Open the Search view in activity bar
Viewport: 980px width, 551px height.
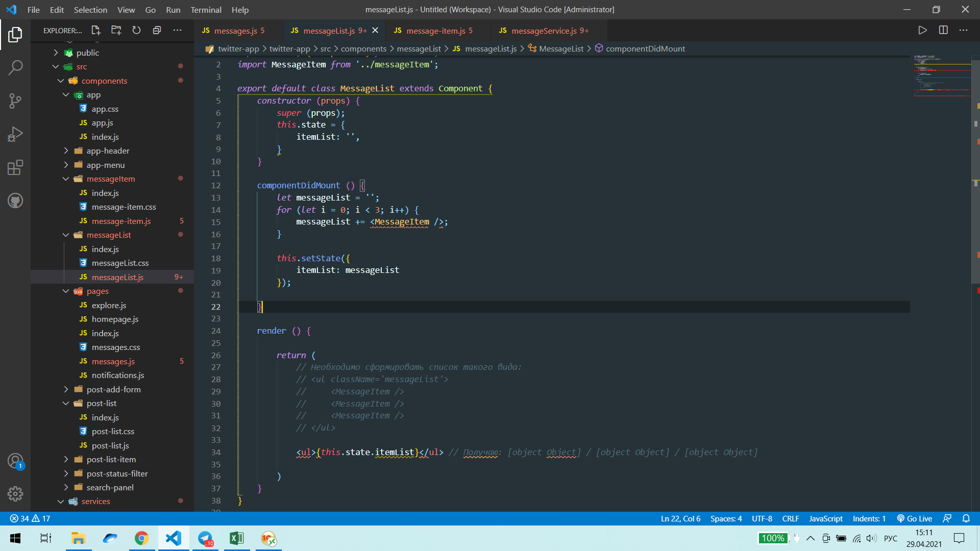click(15, 67)
